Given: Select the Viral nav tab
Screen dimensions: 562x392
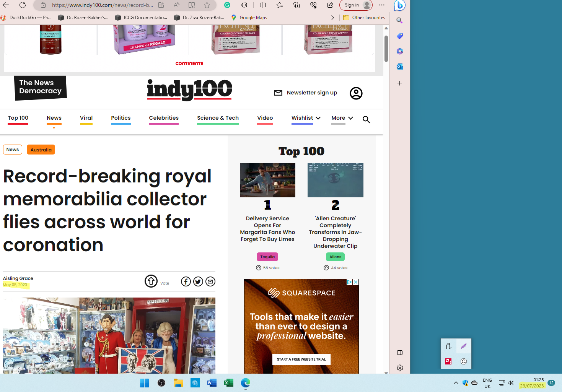Looking at the screenshot, I should click(x=86, y=118).
